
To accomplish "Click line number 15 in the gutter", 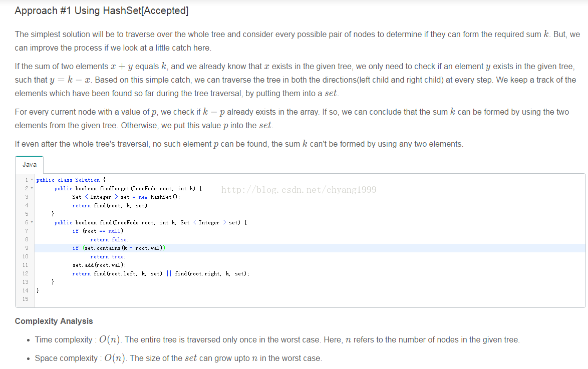I will [26, 299].
